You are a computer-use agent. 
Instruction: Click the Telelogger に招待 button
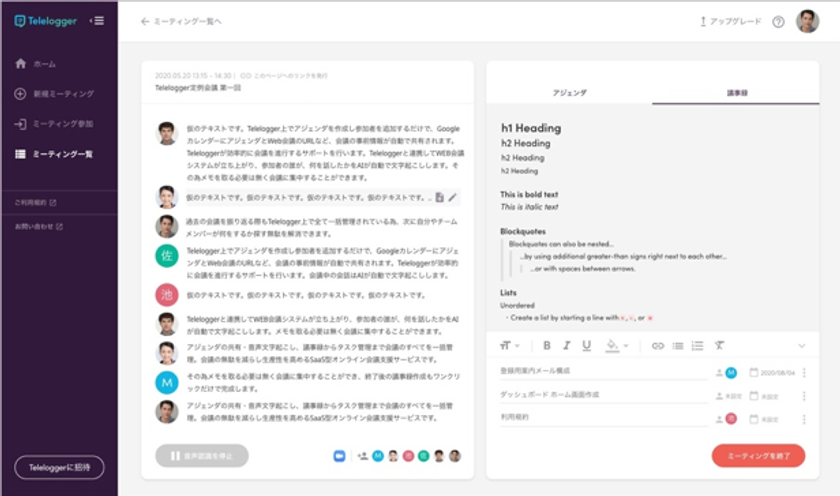tap(59, 467)
